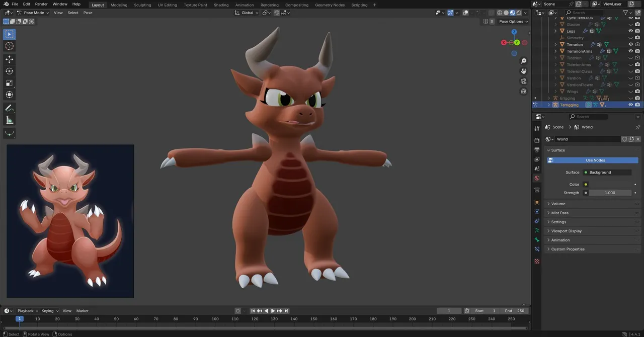Expand the TerrarionArms tree row
Viewport: 644px width, 337px height.
click(x=556, y=51)
